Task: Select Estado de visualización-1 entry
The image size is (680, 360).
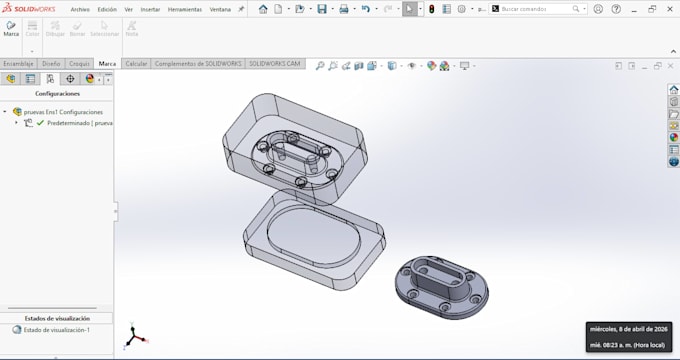Action: [56, 330]
